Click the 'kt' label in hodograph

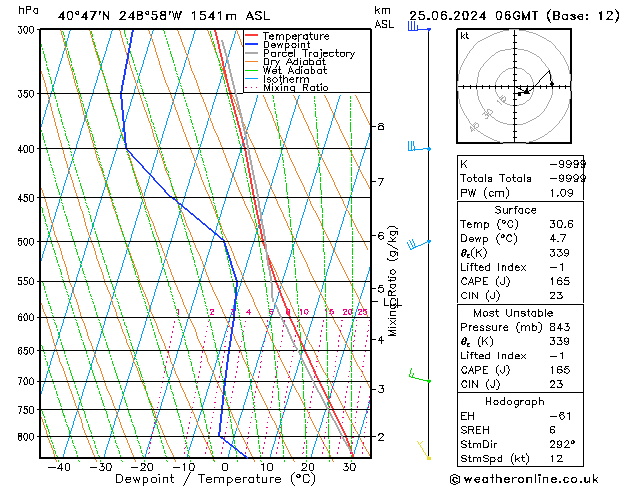pyautogui.click(x=465, y=35)
